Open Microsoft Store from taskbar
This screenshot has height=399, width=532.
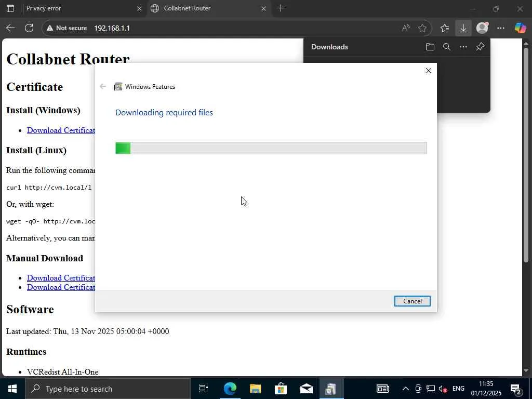click(281, 389)
